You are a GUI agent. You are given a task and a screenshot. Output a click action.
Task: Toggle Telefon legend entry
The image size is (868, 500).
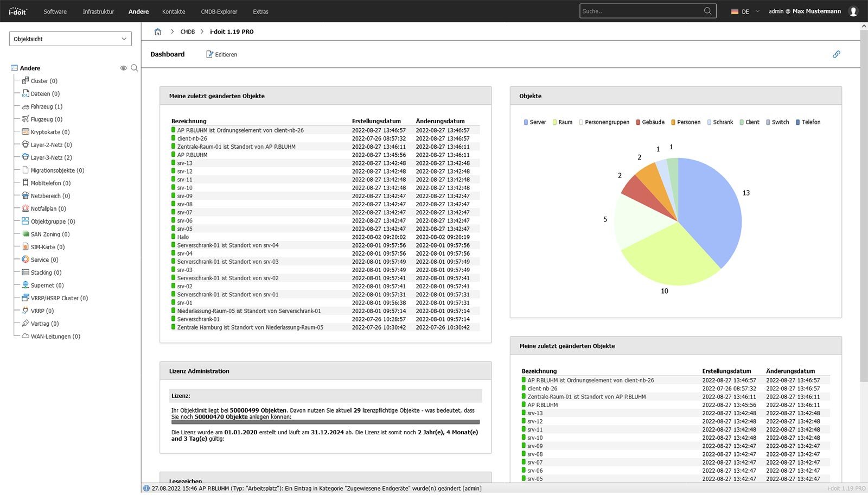pyautogui.click(x=808, y=122)
